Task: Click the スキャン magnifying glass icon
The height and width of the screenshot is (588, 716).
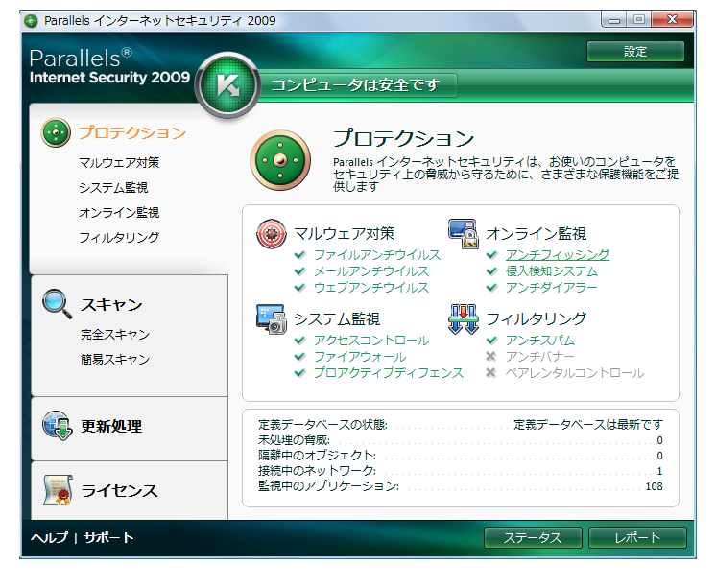Action: pos(57,303)
